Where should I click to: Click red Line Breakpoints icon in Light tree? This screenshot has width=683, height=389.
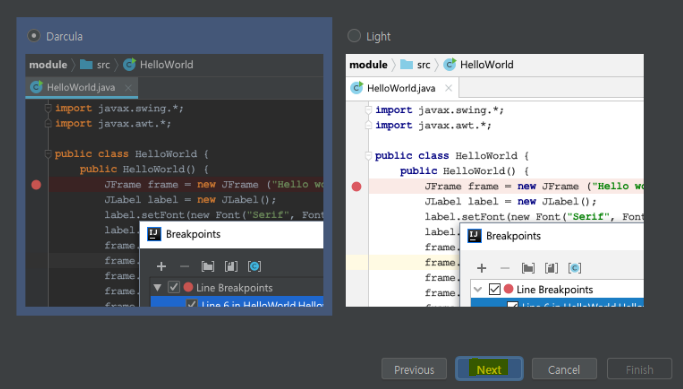tap(508, 289)
